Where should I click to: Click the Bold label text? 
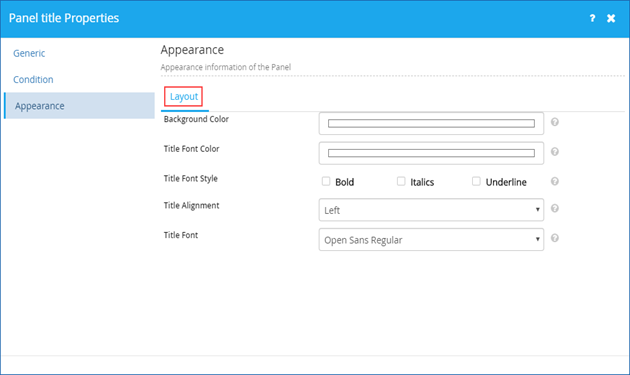tap(345, 182)
